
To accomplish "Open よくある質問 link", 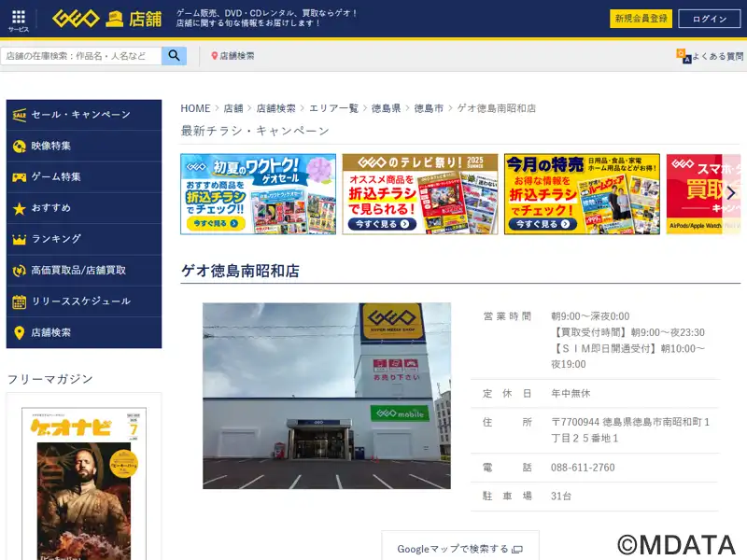I will (x=717, y=56).
